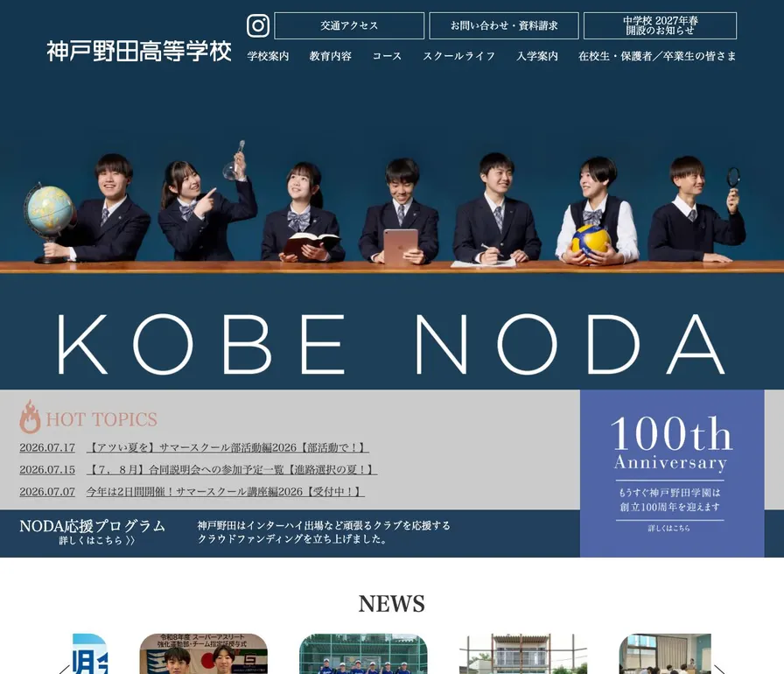Click the クラウドファンディング description text
The image size is (784, 674).
[x=324, y=532]
